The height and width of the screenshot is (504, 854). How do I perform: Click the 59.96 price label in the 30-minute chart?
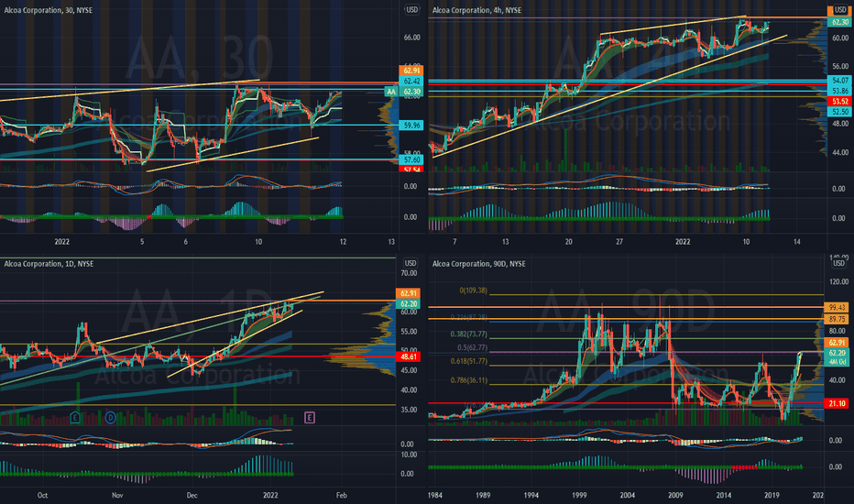click(x=411, y=126)
